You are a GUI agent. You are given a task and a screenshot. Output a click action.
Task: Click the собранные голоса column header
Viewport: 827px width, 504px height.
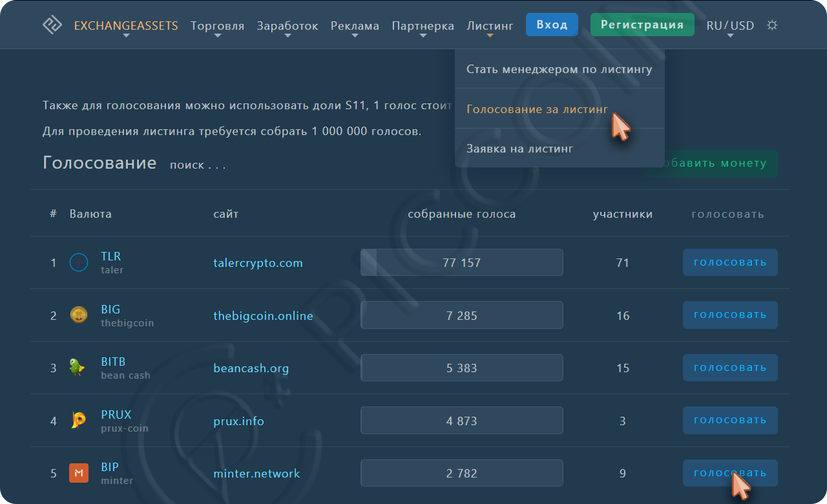tap(462, 214)
